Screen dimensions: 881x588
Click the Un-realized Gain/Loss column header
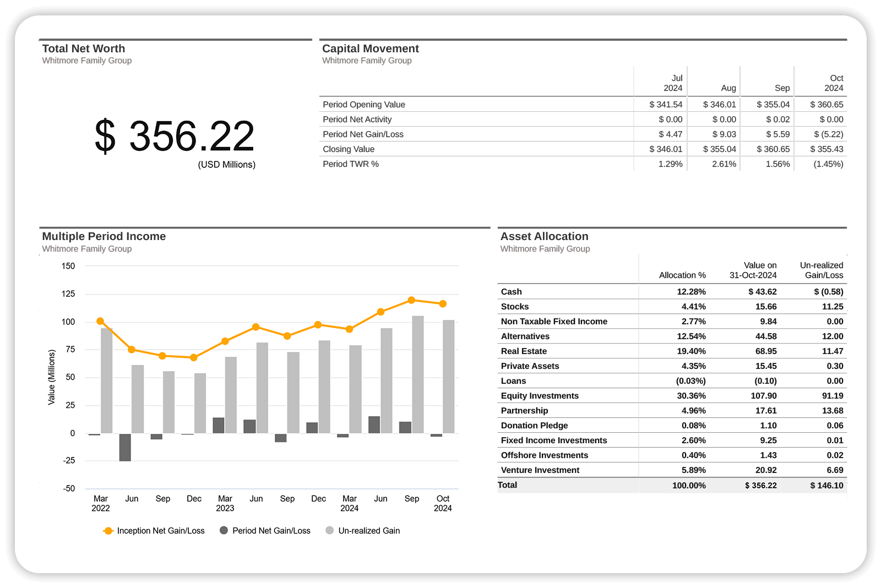[822, 270]
